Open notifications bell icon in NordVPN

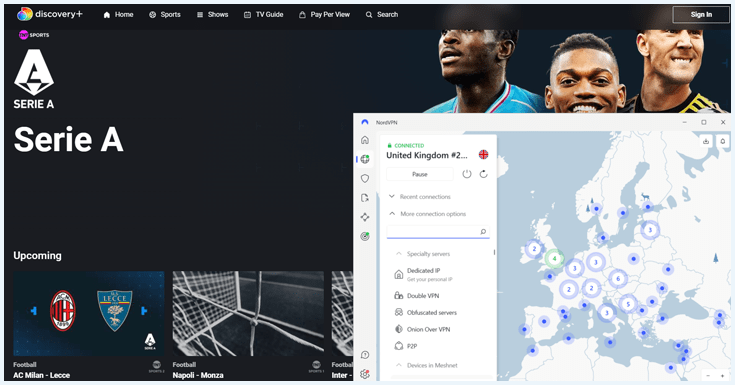pyautogui.click(x=722, y=141)
